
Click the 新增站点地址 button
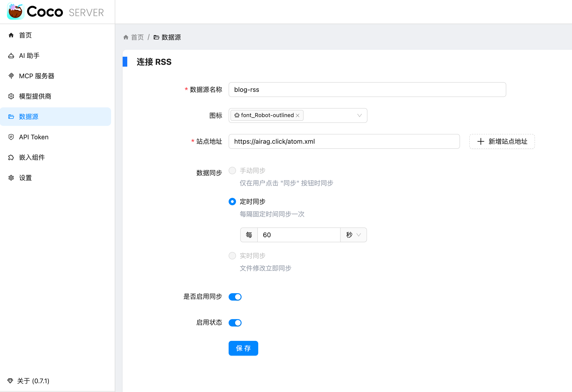coord(502,141)
